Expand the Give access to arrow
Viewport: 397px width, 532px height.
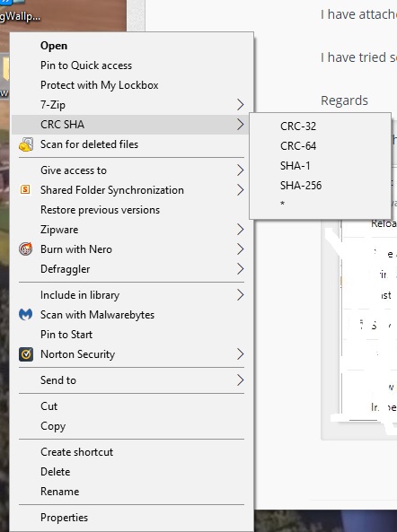[x=240, y=170]
